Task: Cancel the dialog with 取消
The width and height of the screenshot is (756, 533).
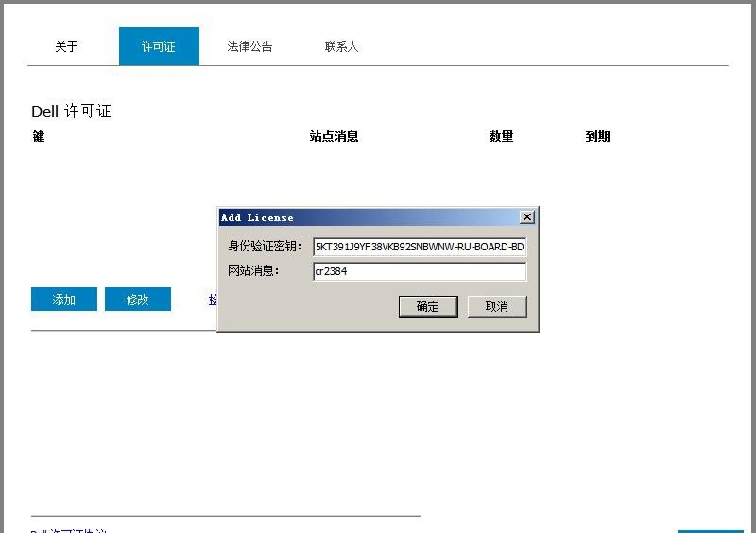Action: (x=497, y=306)
